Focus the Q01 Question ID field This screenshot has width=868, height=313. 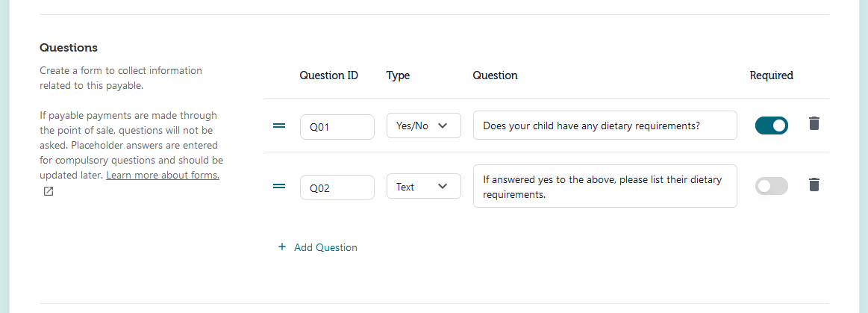(x=337, y=126)
